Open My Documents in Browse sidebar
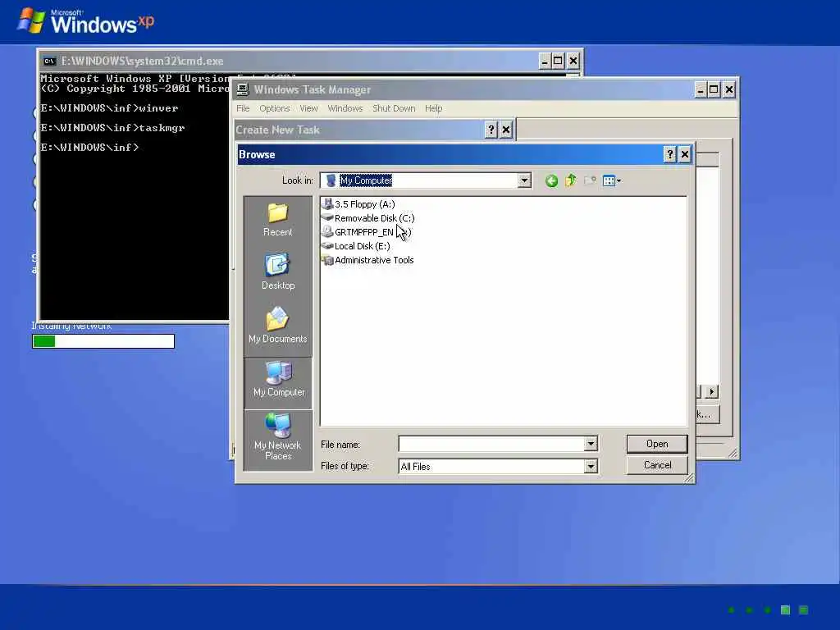Viewport: 840px width, 630px height. pos(277,325)
